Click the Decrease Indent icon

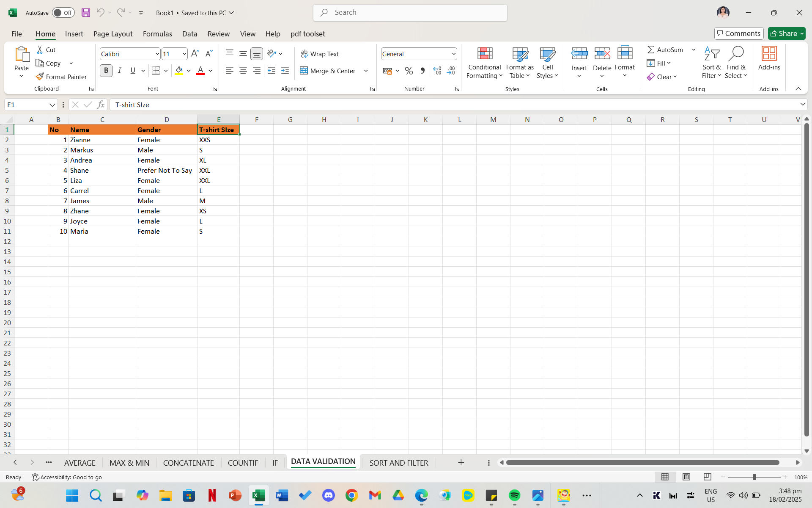(x=272, y=71)
